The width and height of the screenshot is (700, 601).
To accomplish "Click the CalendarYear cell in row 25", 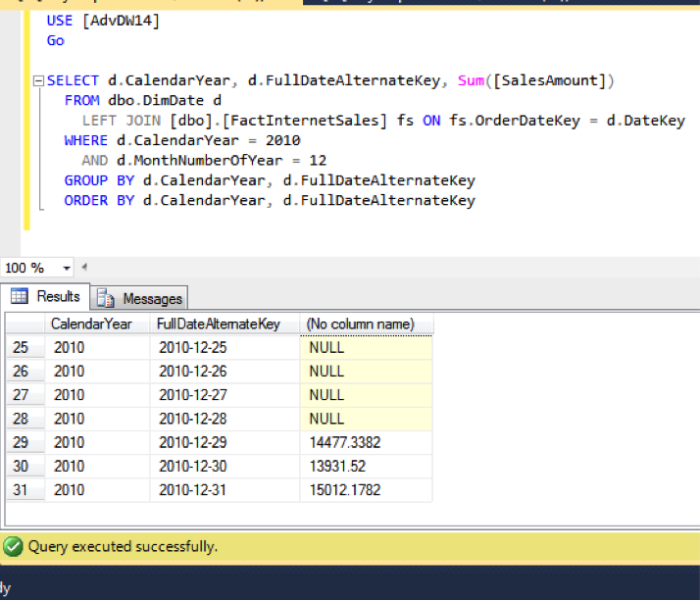I will 97,347.
